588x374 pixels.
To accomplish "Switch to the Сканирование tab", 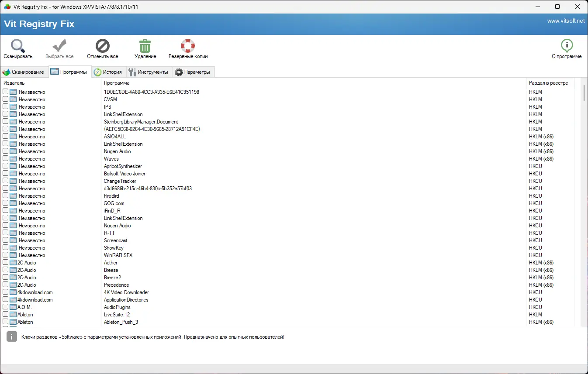I will 24,72.
